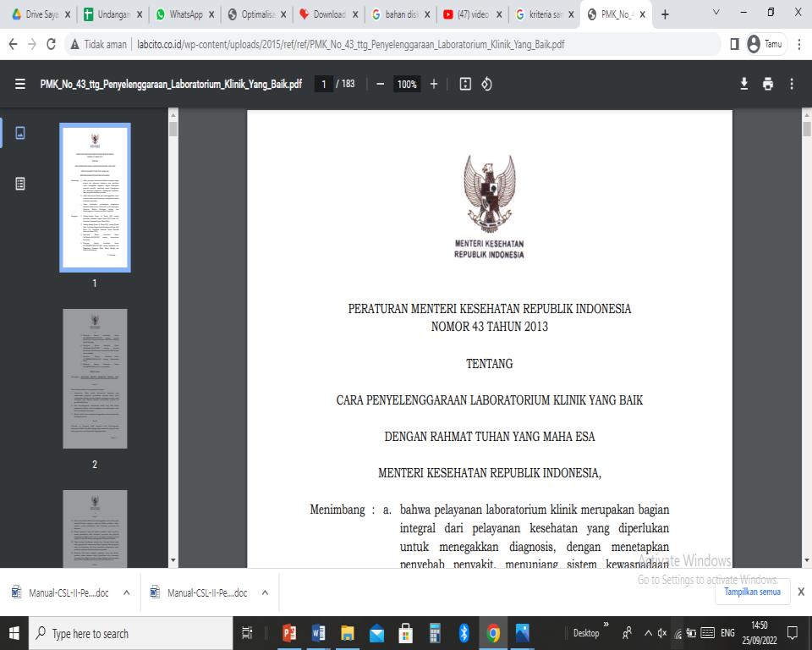The image size is (812, 650).
Task: Print the PDF document
Action: [x=767, y=84]
